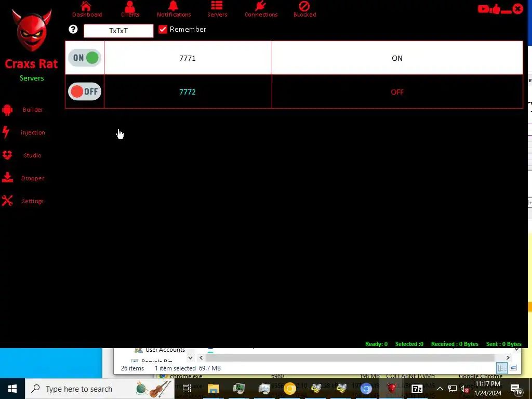Click the green Servers label under the logo

point(32,78)
